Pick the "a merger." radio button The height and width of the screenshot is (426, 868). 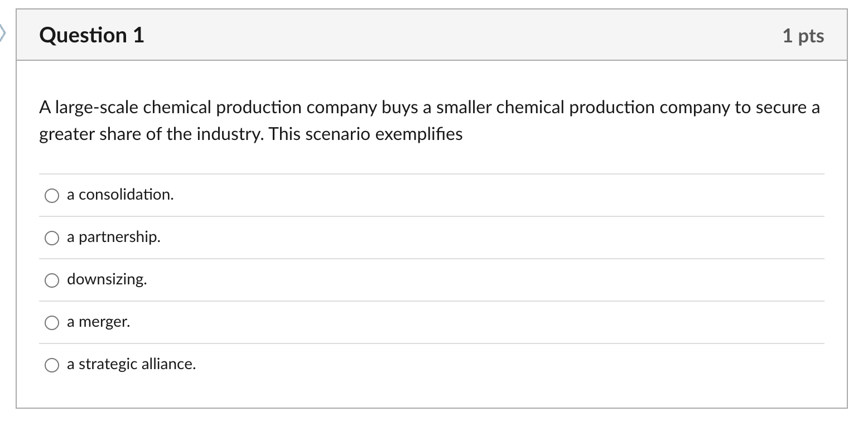tap(52, 323)
